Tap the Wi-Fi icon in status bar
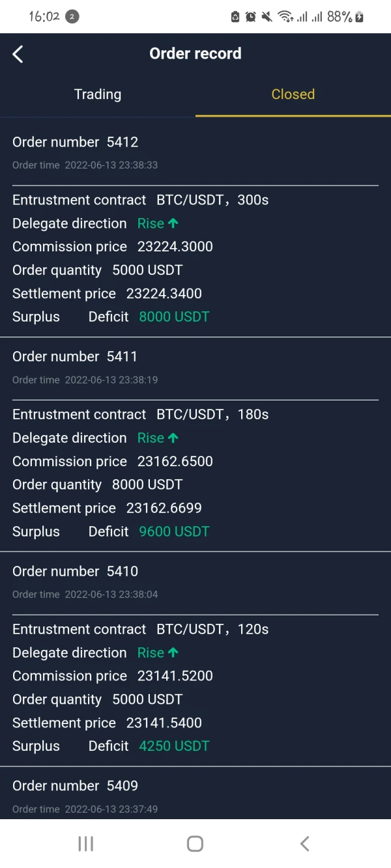 click(285, 17)
